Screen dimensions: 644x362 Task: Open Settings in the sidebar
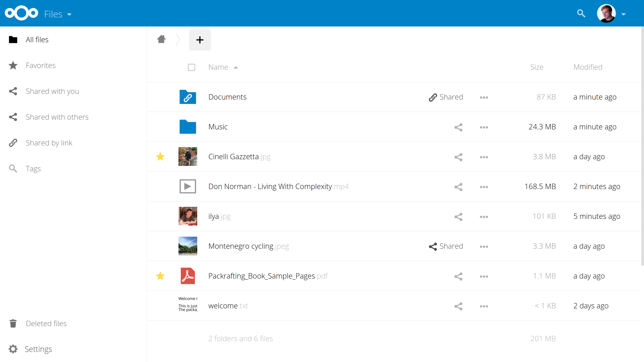pyautogui.click(x=39, y=349)
